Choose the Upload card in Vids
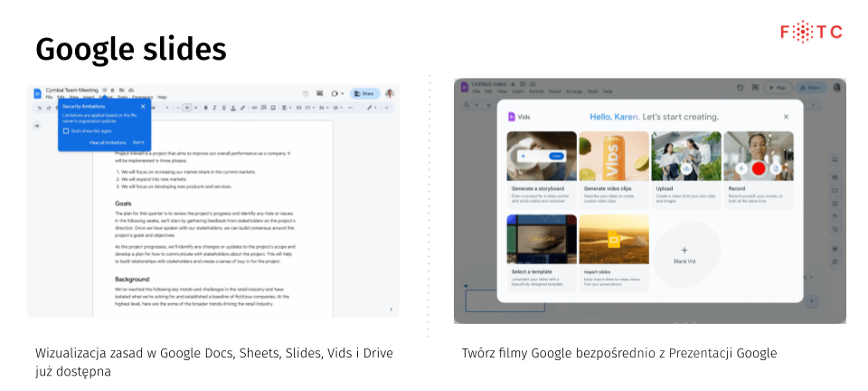 [x=686, y=170]
